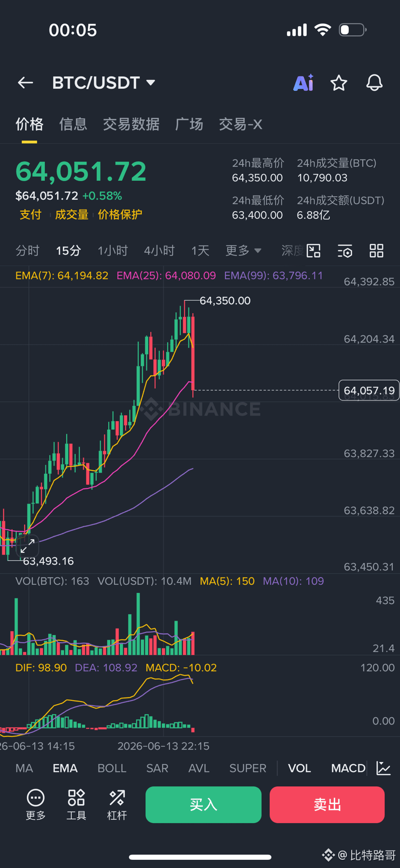Open the 交易-X tab
The width and height of the screenshot is (400, 868).
click(x=241, y=124)
